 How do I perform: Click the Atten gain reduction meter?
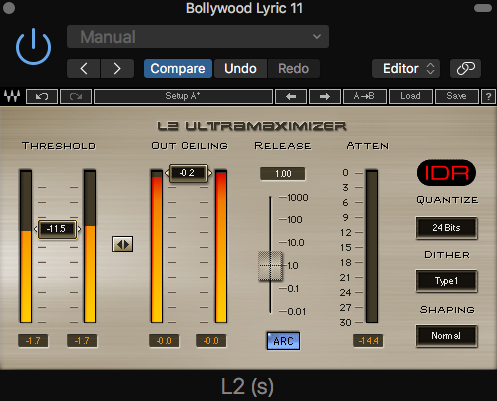(x=372, y=246)
